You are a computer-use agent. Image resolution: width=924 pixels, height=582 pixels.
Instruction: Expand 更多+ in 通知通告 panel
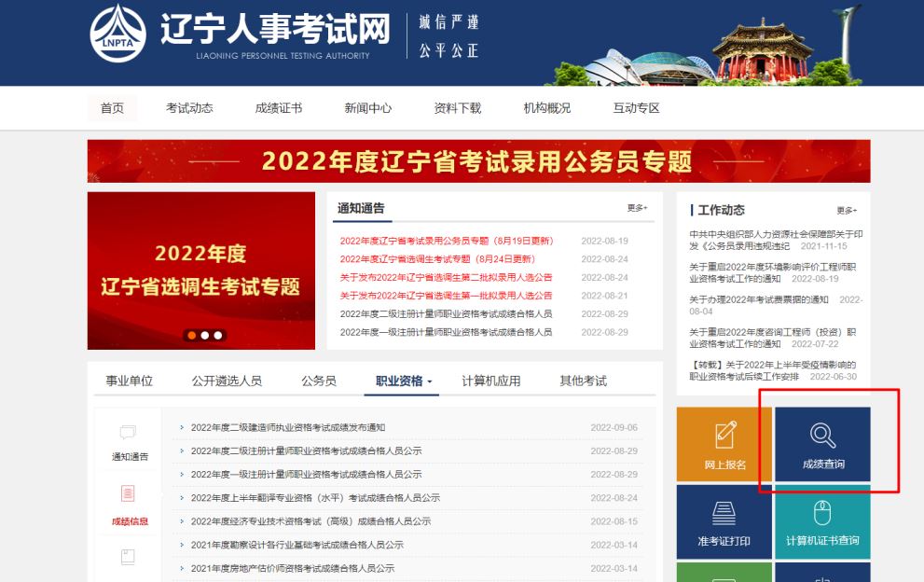pyautogui.click(x=638, y=208)
